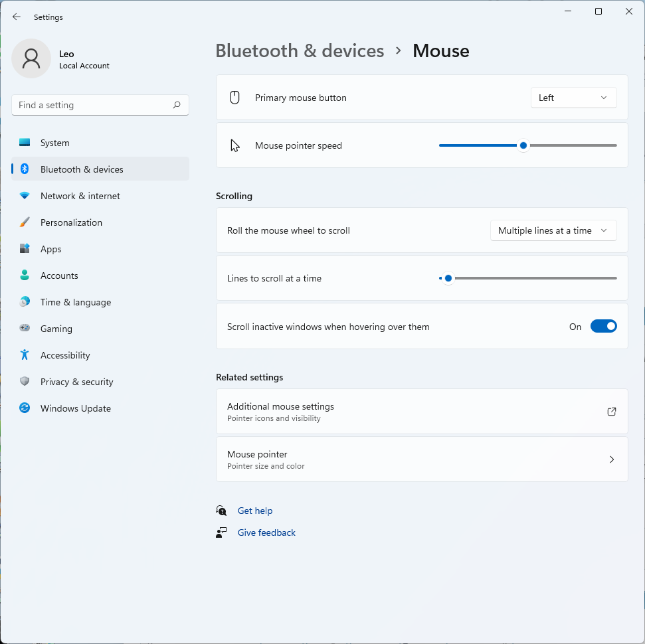Click the Bluetooth icon in sidebar

pos(25,169)
